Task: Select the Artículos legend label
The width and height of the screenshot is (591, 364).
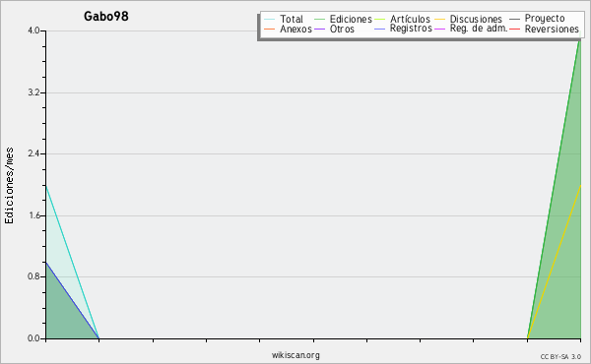Action: click(x=410, y=19)
